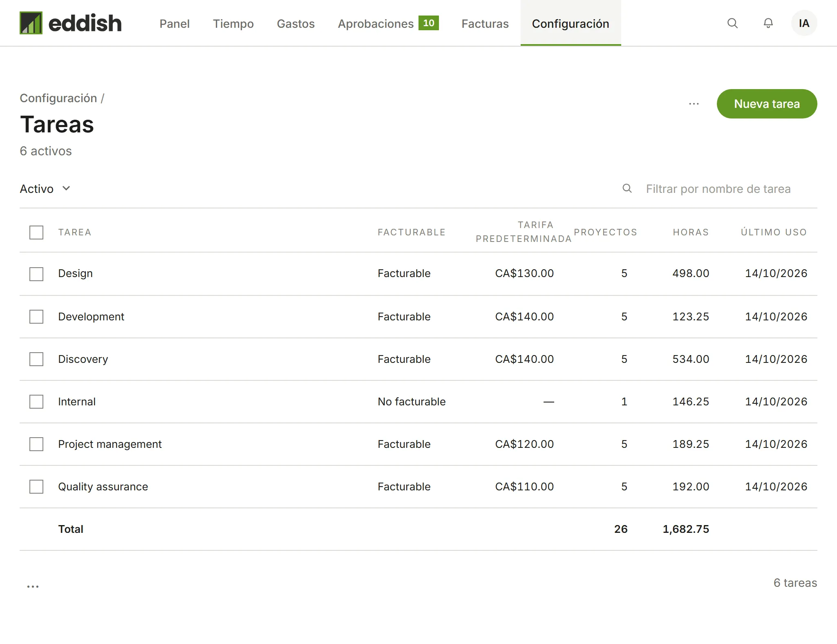837x644 pixels.
Task: Open the Design task
Action: (75, 273)
